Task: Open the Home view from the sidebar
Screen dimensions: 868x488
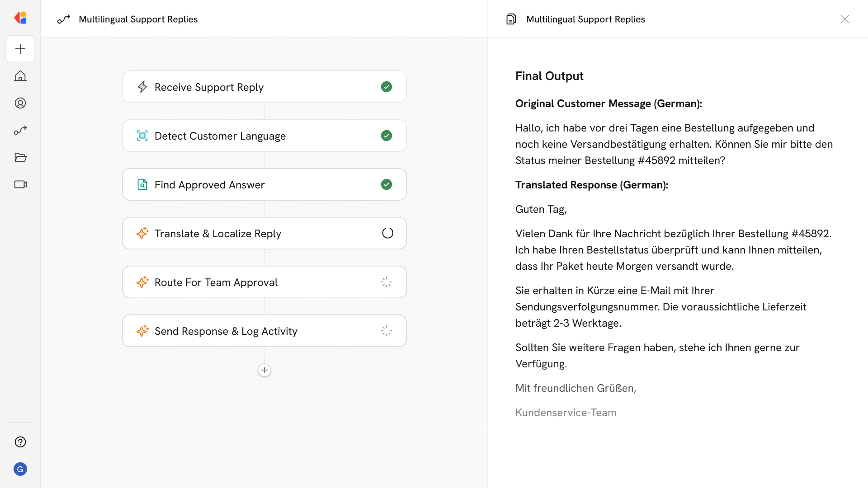Action: click(x=20, y=76)
